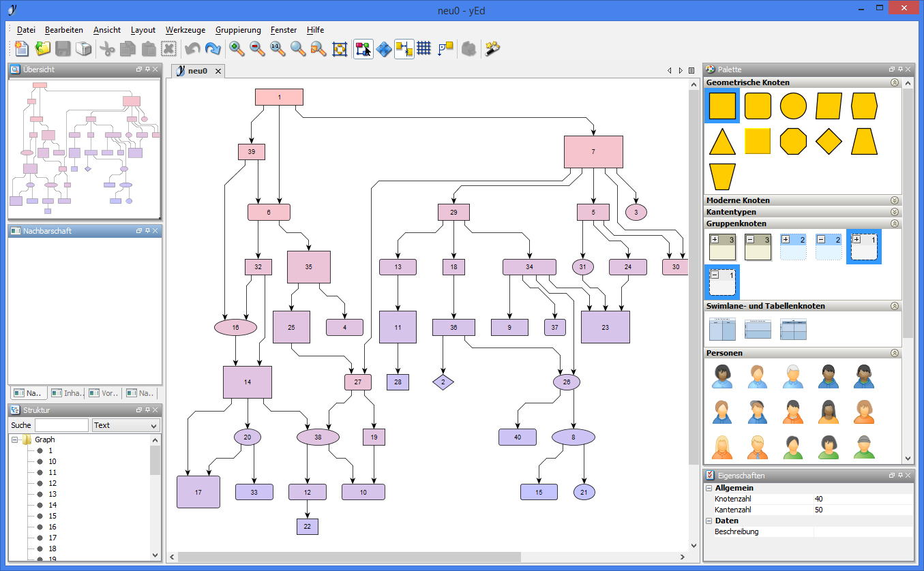Collapse the Allgemein properties group
Screen dimensions: 924x571
[x=709, y=488]
